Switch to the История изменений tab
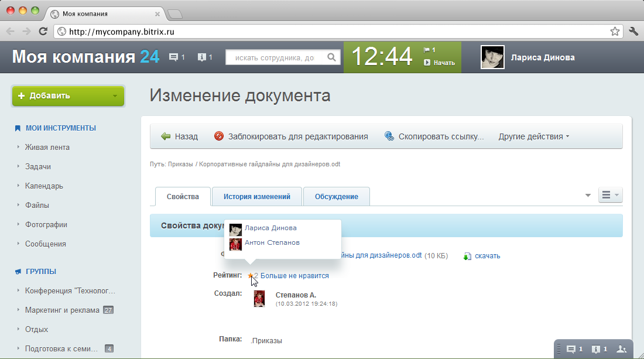644x359 pixels. point(256,196)
